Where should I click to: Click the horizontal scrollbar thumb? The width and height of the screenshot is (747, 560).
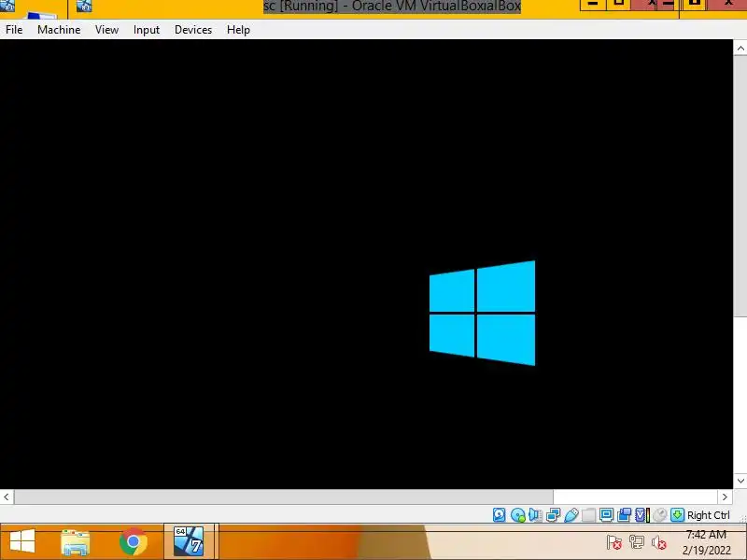(284, 497)
